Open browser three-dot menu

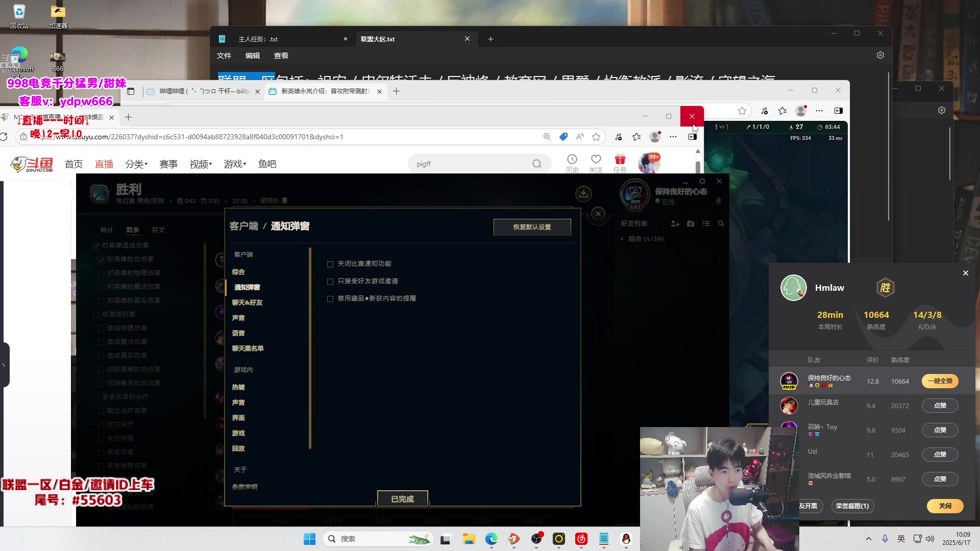[x=673, y=137]
